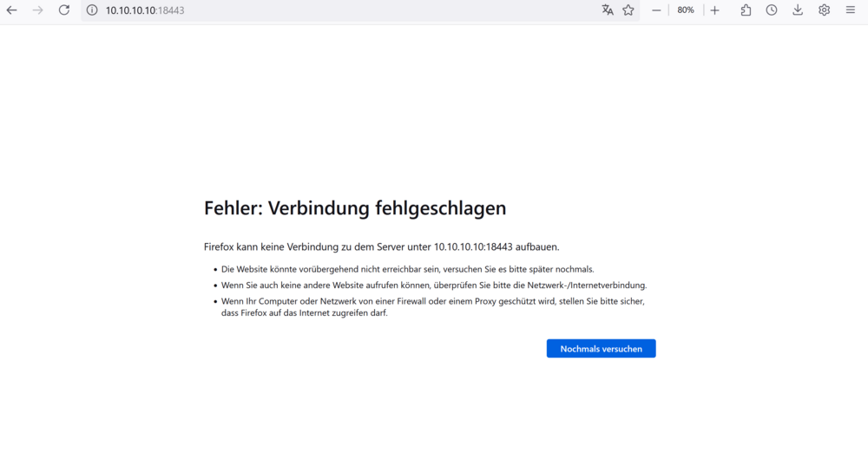Click the bullet about Firewall oder Proxy

pos(433,307)
